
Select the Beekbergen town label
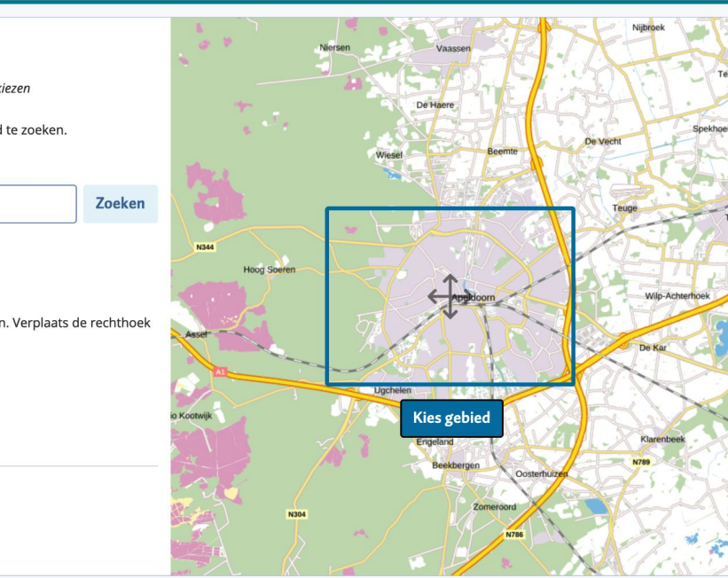455,463
